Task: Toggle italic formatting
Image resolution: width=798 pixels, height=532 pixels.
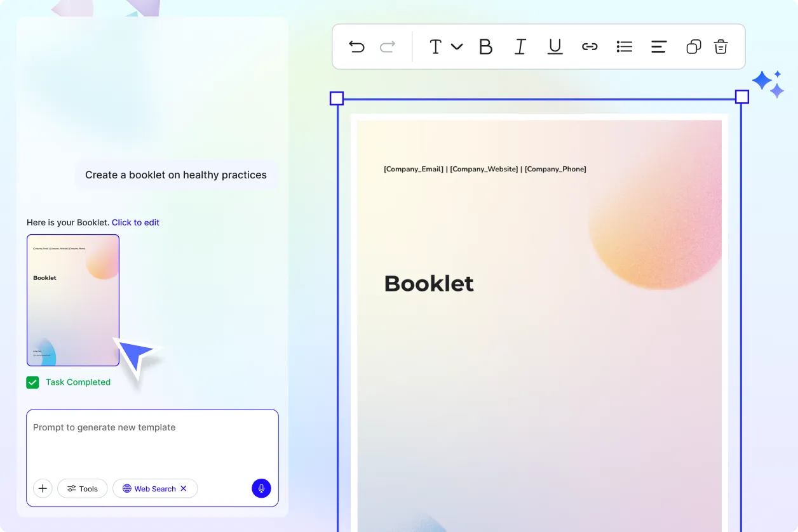Action: pos(520,47)
